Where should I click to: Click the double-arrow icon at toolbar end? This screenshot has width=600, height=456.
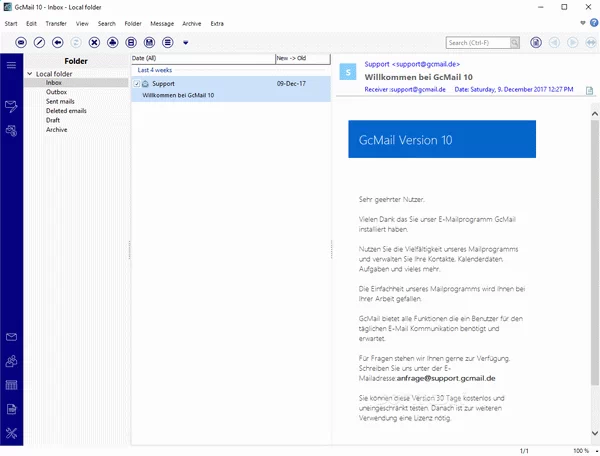pos(591,42)
